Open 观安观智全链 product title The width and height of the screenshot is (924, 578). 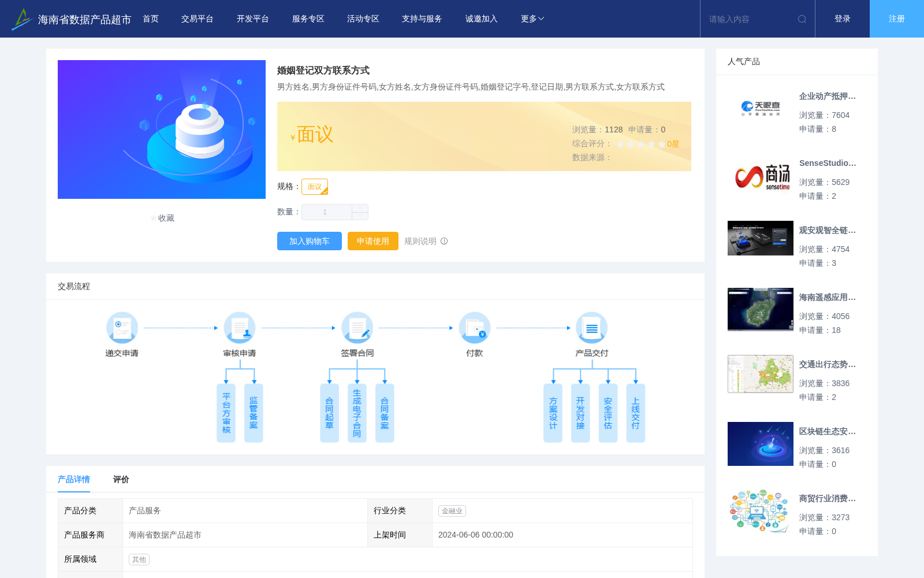[x=828, y=230]
